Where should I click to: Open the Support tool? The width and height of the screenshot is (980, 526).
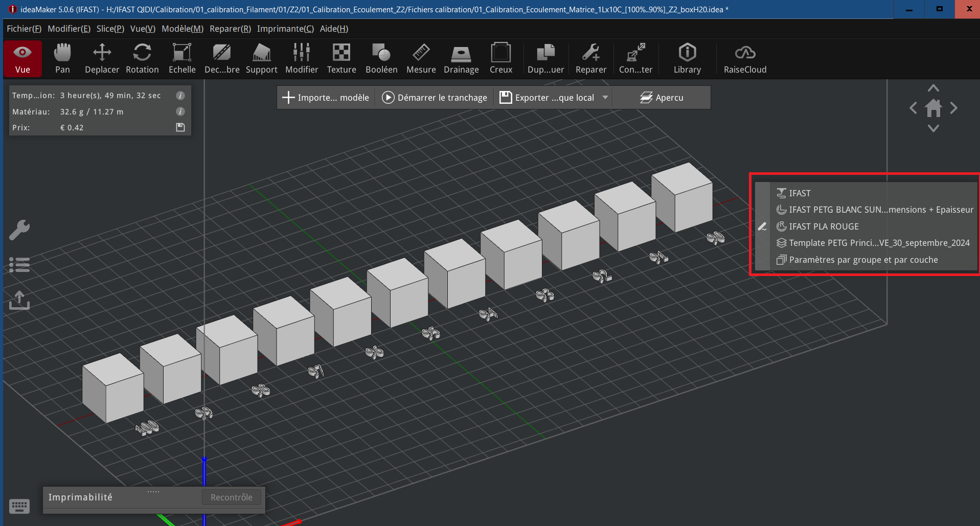261,59
